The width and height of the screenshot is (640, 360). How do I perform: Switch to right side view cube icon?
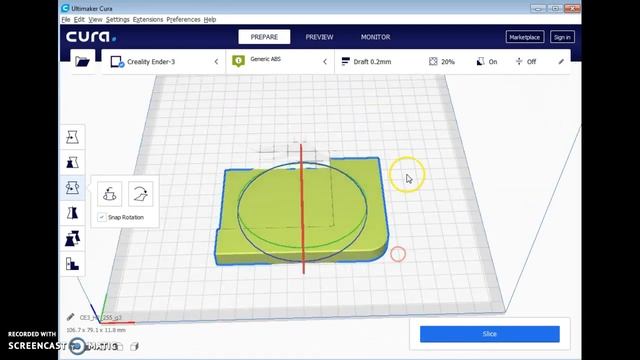[x=134, y=347]
